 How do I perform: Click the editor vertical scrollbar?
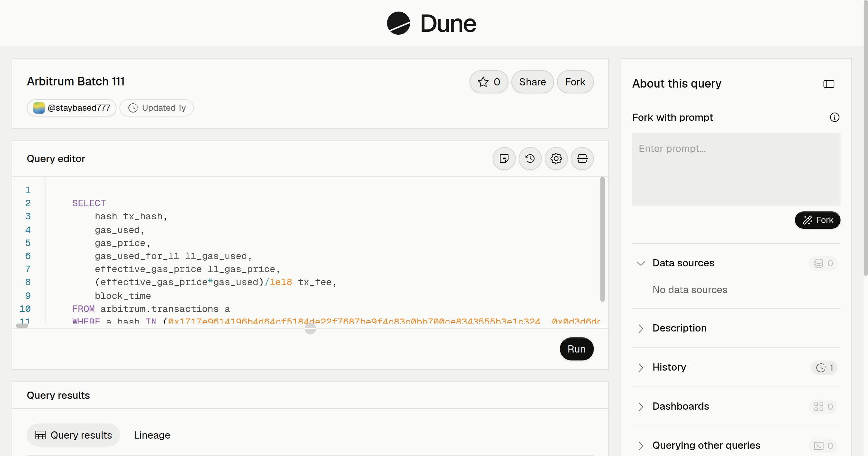coord(602,239)
